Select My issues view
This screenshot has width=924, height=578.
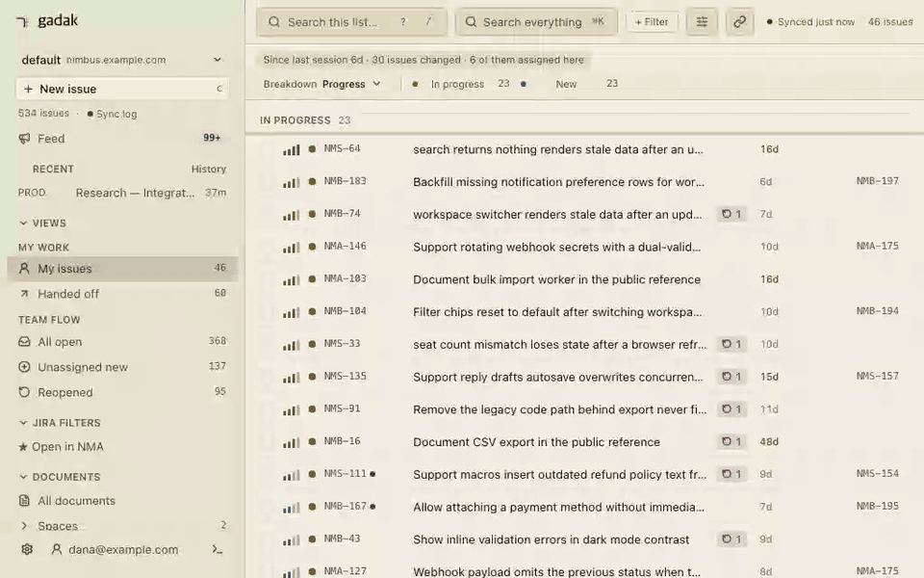coord(122,269)
